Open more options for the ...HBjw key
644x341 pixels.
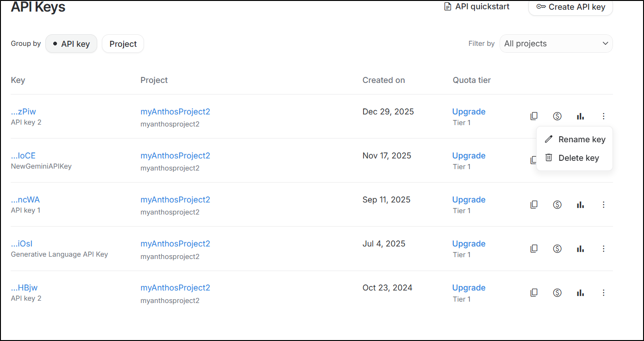pos(603,293)
